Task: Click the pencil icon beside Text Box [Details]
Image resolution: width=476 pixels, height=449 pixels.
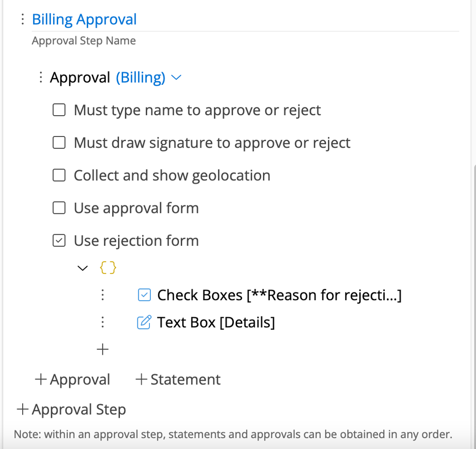Action: (144, 322)
